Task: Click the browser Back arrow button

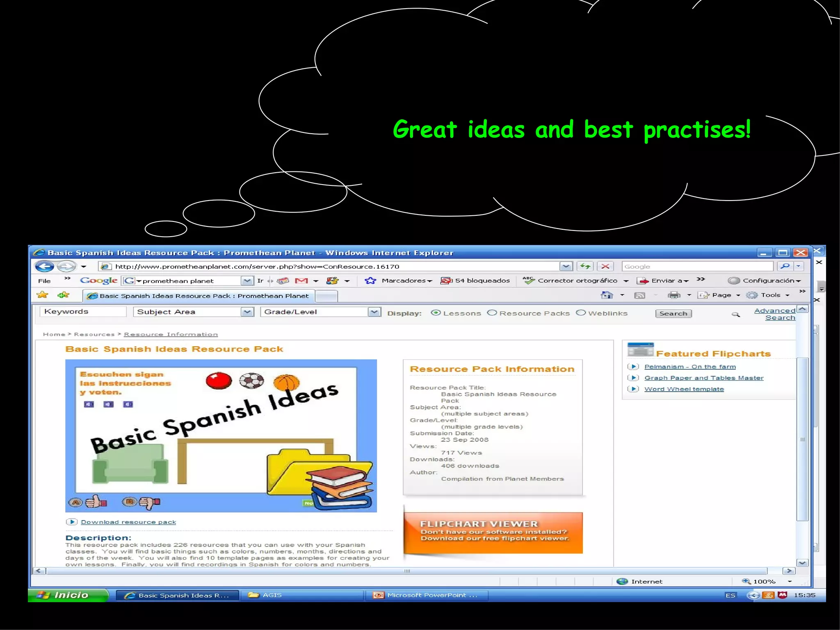Action: point(44,266)
